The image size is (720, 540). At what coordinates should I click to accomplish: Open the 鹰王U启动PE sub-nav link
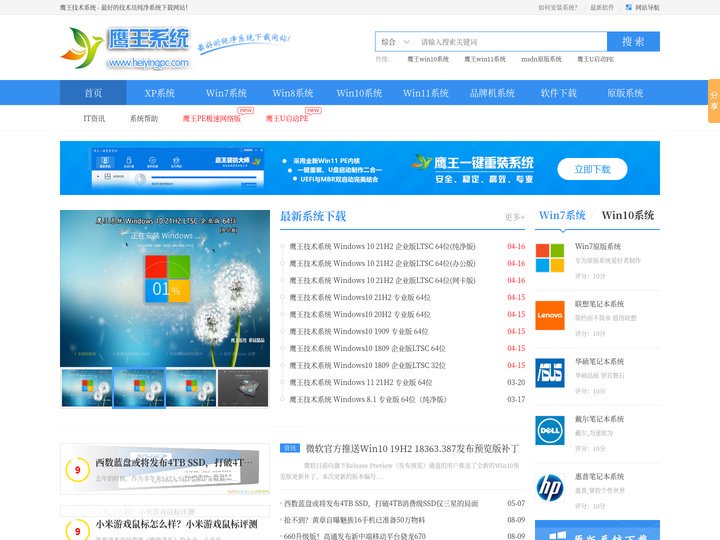287,118
